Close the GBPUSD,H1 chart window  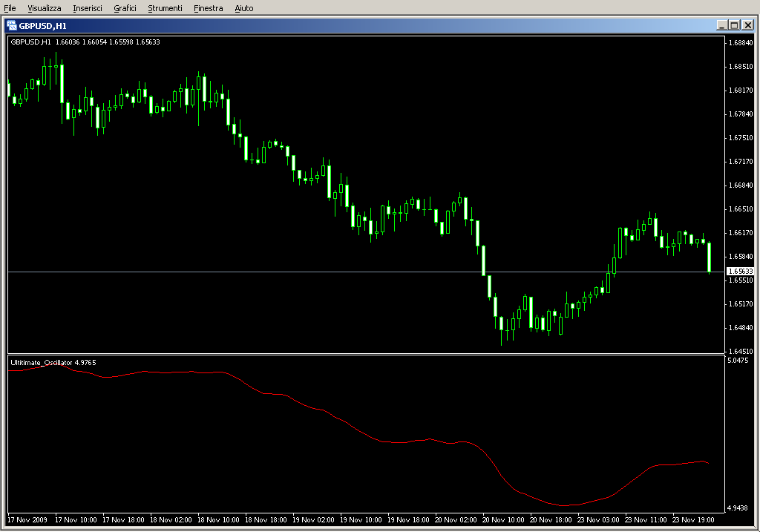tap(748, 25)
